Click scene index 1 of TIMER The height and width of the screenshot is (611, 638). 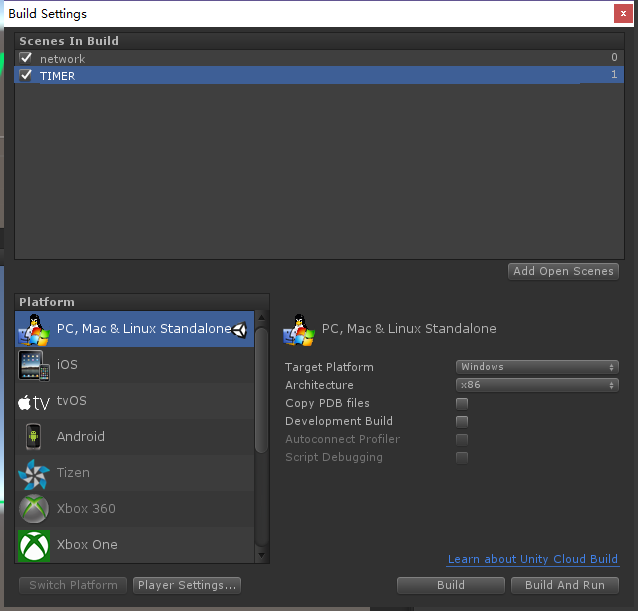[614, 74]
